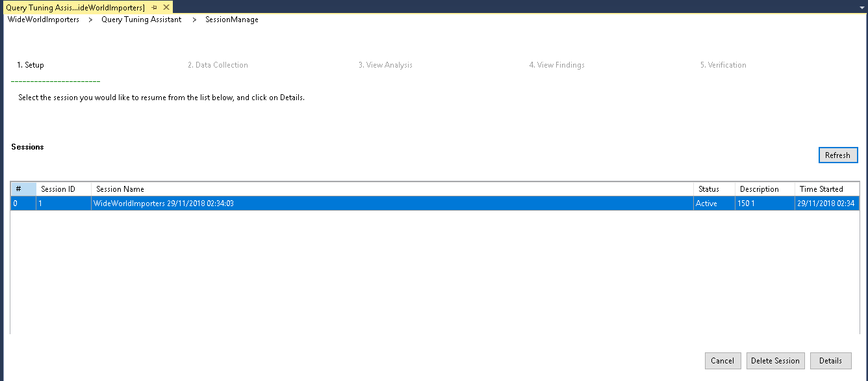Sort by the # column header
868x381 pixels.
pos(23,189)
